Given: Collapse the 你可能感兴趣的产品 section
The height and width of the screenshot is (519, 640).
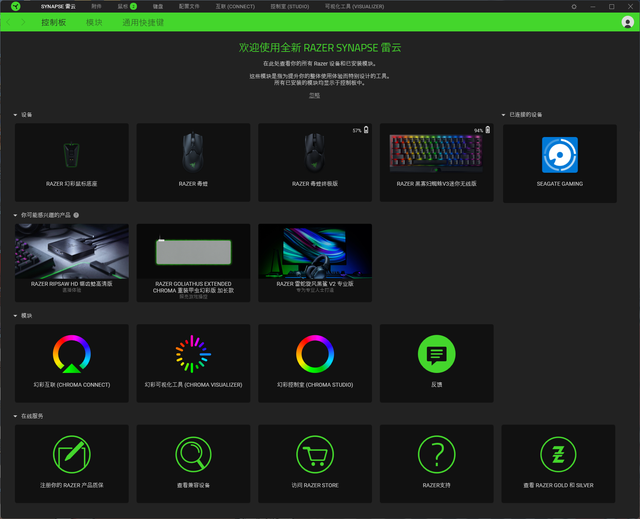Looking at the screenshot, I should [15, 215].
